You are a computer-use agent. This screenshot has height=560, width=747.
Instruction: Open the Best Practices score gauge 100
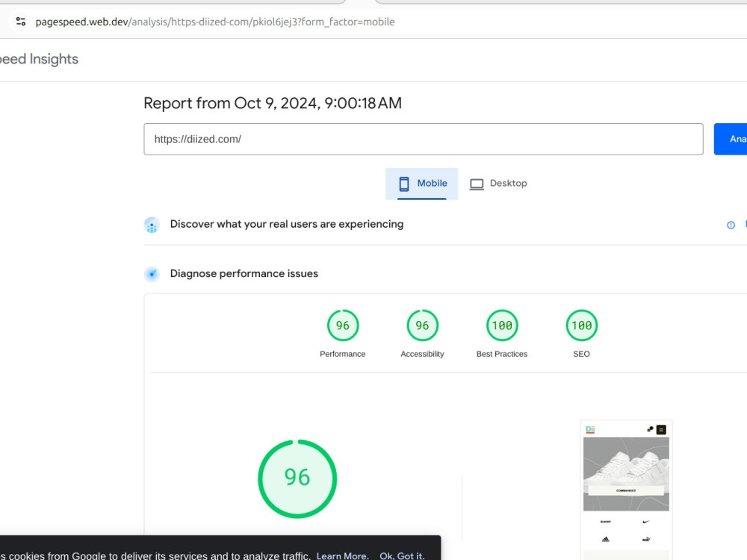502,326
